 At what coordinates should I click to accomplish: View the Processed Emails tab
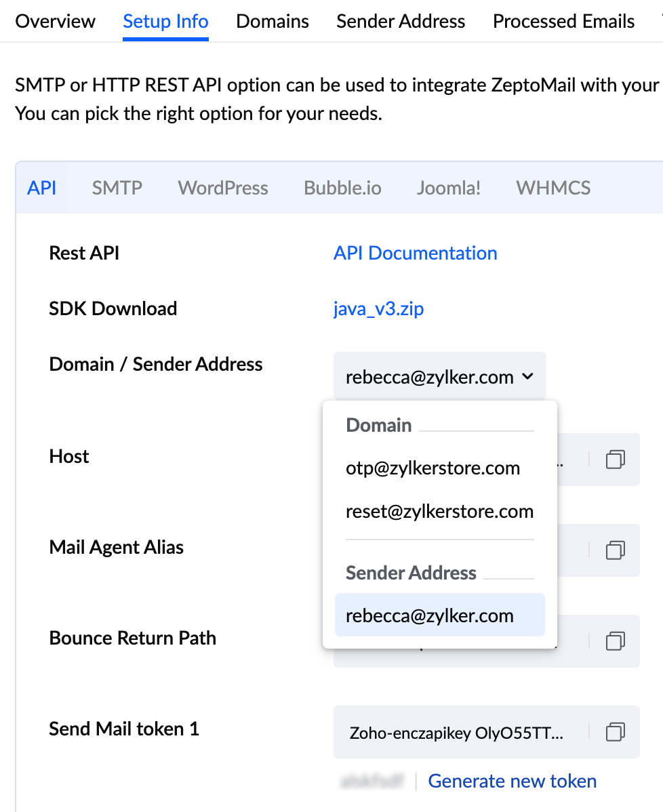(x=563, y=21)
